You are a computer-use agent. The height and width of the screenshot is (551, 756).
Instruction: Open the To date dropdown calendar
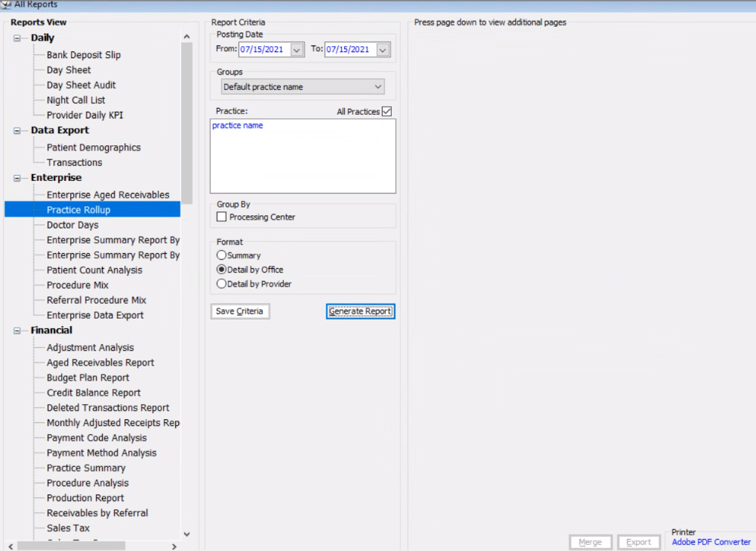pos(383,50)
